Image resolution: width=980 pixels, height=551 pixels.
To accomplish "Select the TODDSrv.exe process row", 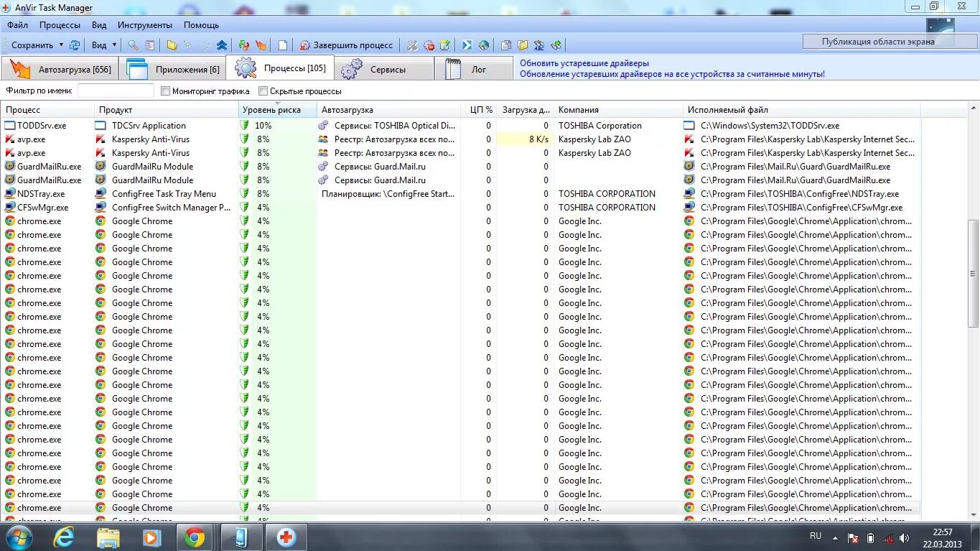I will (460, 125).
